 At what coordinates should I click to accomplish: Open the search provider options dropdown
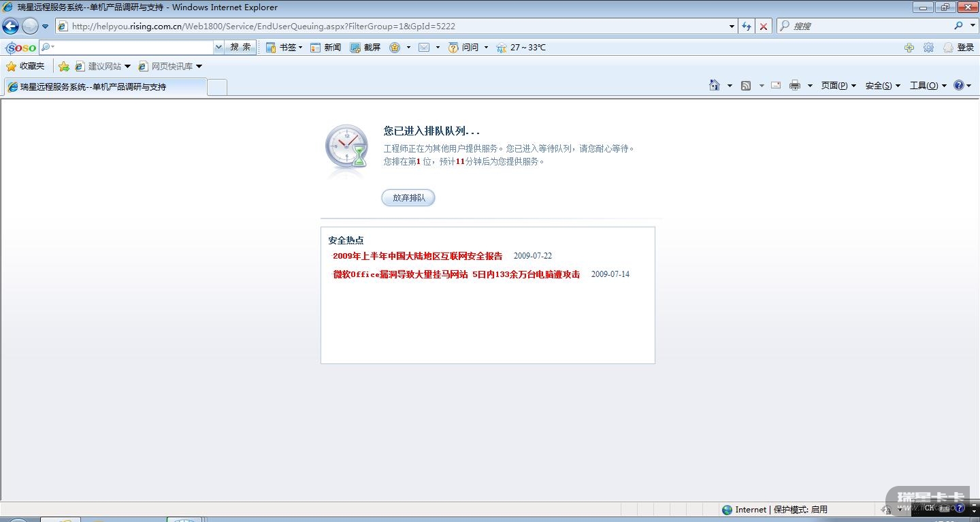973,26
